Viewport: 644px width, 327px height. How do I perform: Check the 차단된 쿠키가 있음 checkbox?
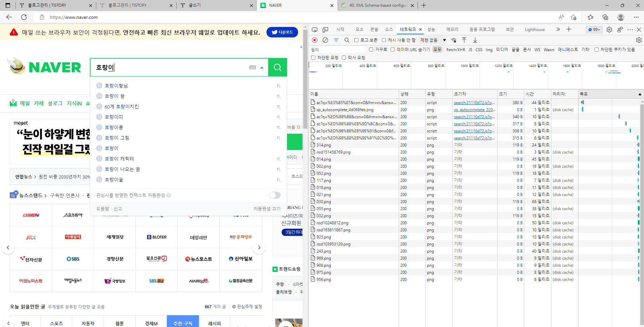(597, 50)
